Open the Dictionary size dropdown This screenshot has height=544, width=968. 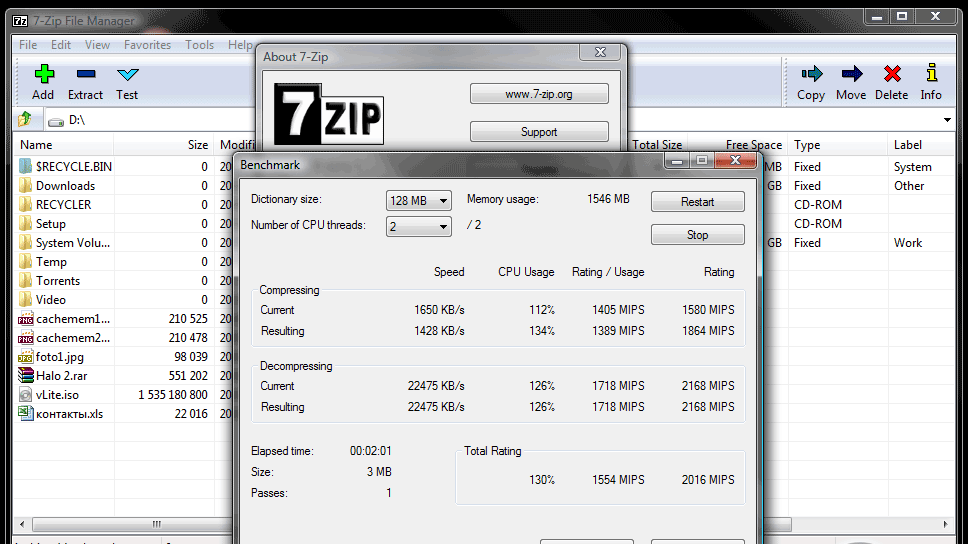419,201
